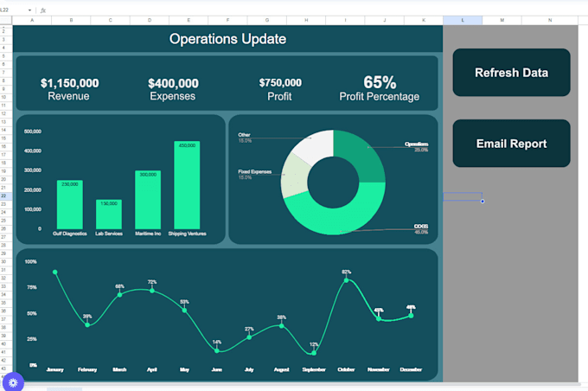Image resolution: width=588 pixels, height=391 pixels.
Task: Click the June 14% data point
Action: coord(217,351)
